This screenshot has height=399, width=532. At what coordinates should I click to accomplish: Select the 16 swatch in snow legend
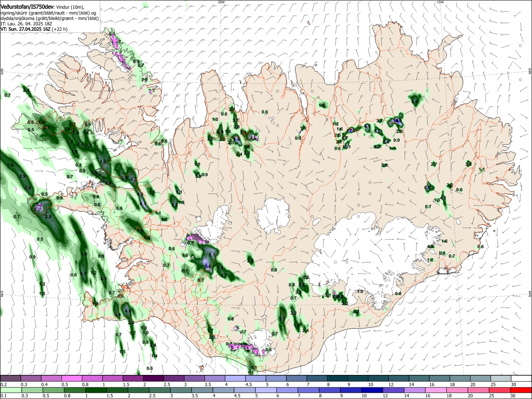[439, 378]
